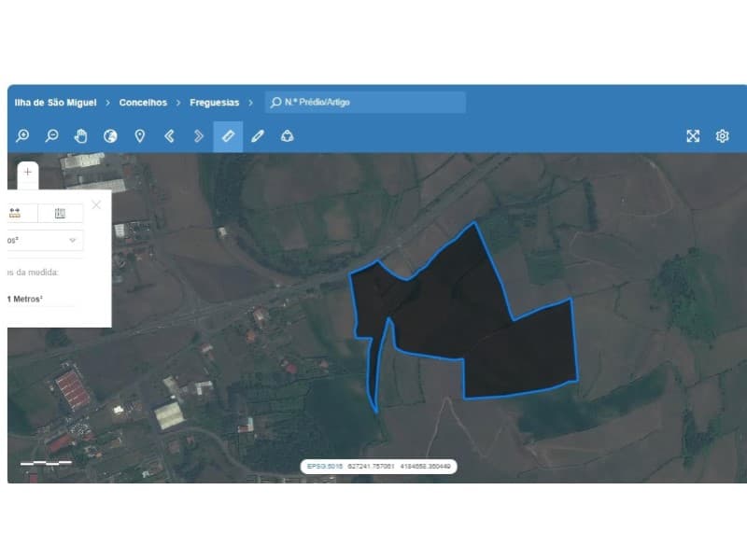The image size is (747, 560).
Task: Open the Concelhos breadcrumb
Action: 143,103
